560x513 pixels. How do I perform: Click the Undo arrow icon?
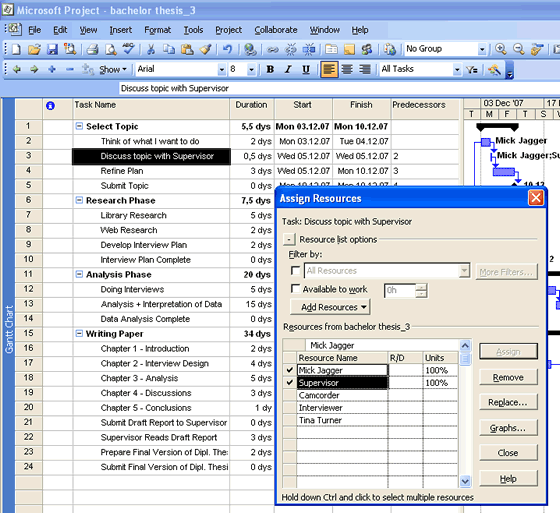[x=228, y=49]
